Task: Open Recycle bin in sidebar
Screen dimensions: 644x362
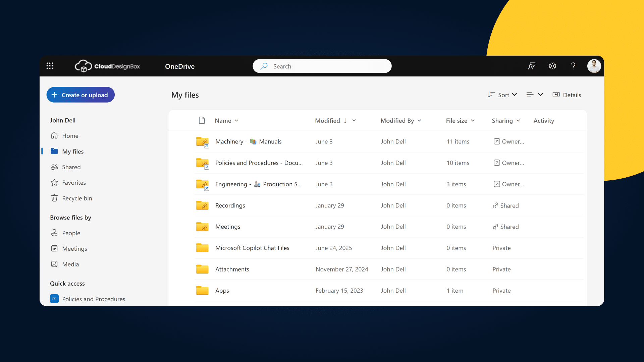Action: point(77,198)
